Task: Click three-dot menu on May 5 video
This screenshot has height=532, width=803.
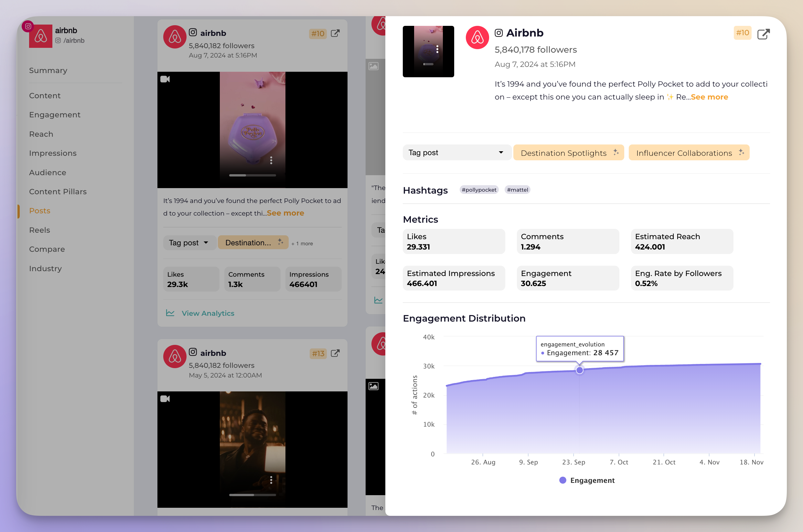Action: 271,480
